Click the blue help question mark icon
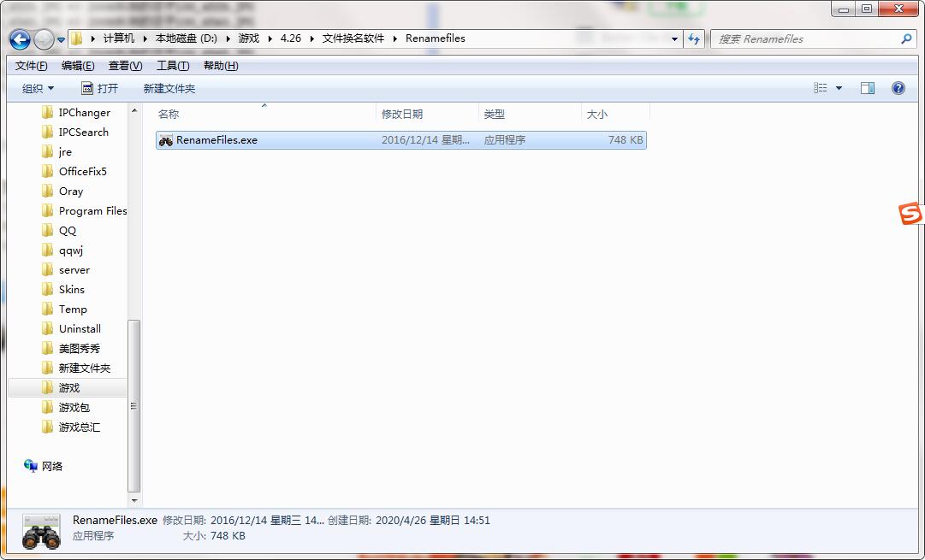 tap(898, 88)
